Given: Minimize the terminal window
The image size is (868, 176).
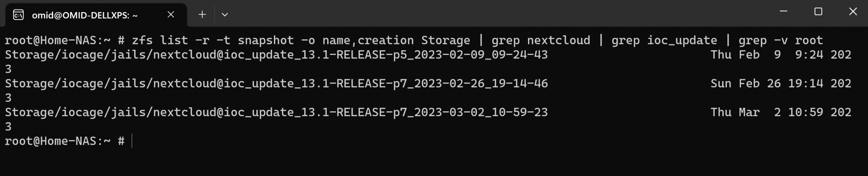Looking at the screenshot, I should pos(784,12).
